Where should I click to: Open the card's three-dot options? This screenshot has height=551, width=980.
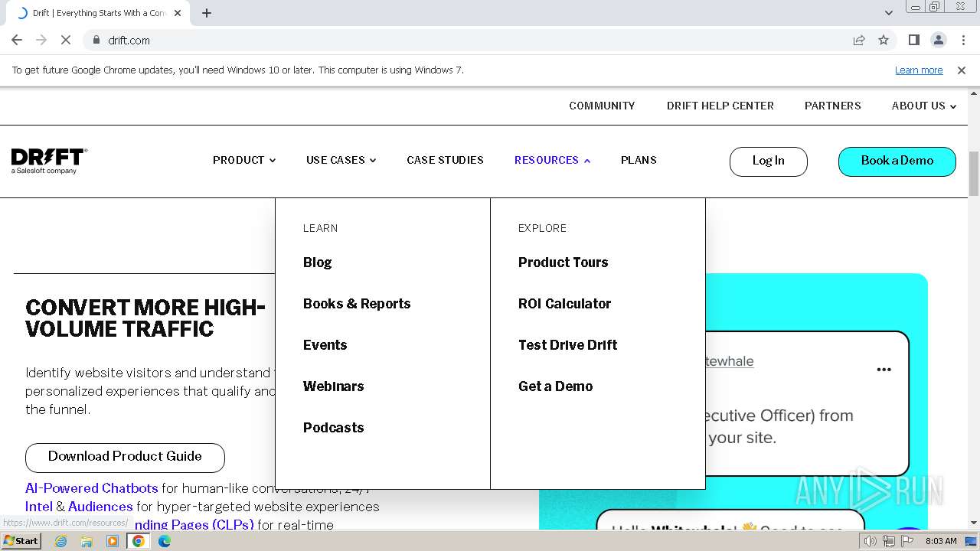[x=884, y=370]
